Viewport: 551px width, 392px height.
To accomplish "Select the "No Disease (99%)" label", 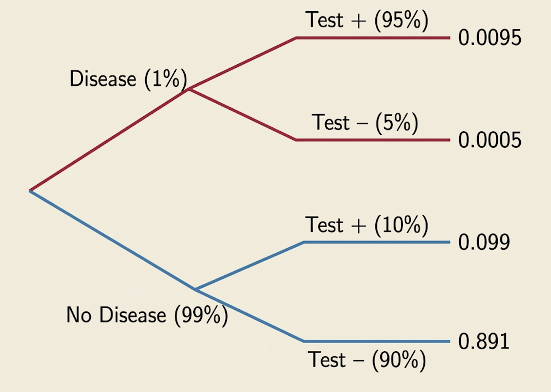I will click(x=147, y=315).
